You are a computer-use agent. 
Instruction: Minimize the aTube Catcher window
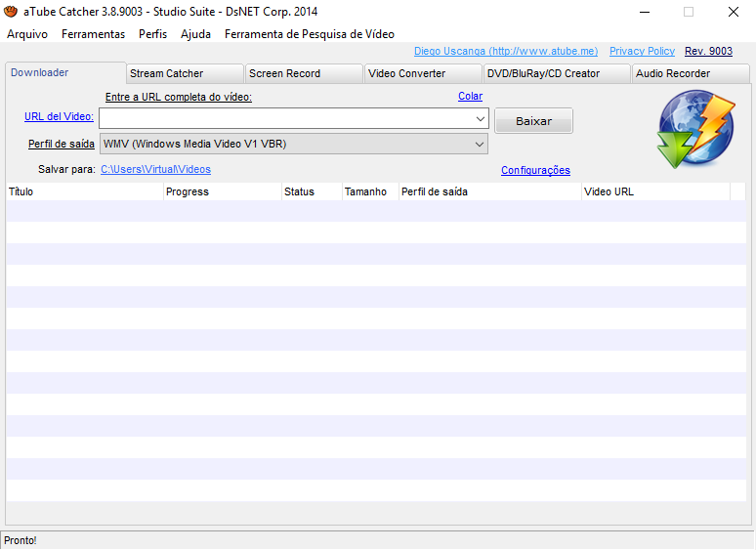coord(645,12)
